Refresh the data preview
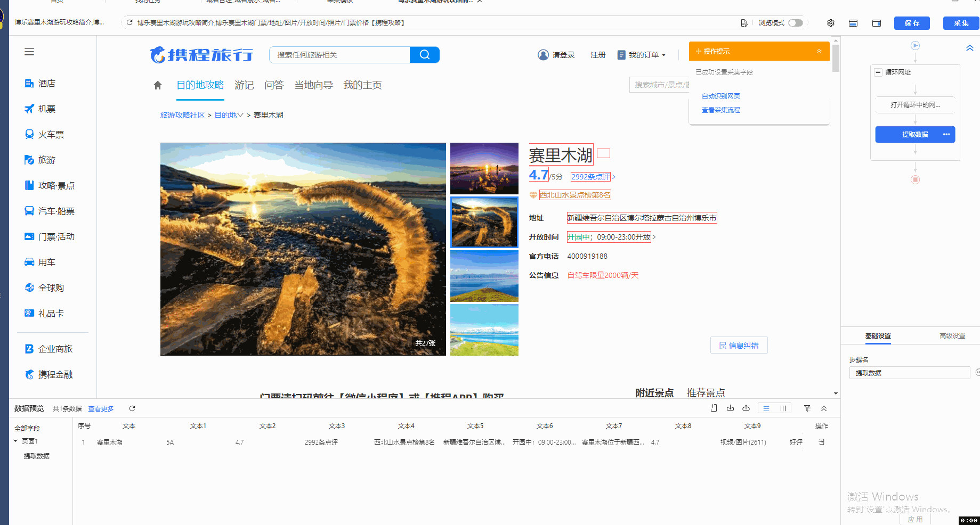The width and height of the screenshot is (980, 525). [132, 408]
